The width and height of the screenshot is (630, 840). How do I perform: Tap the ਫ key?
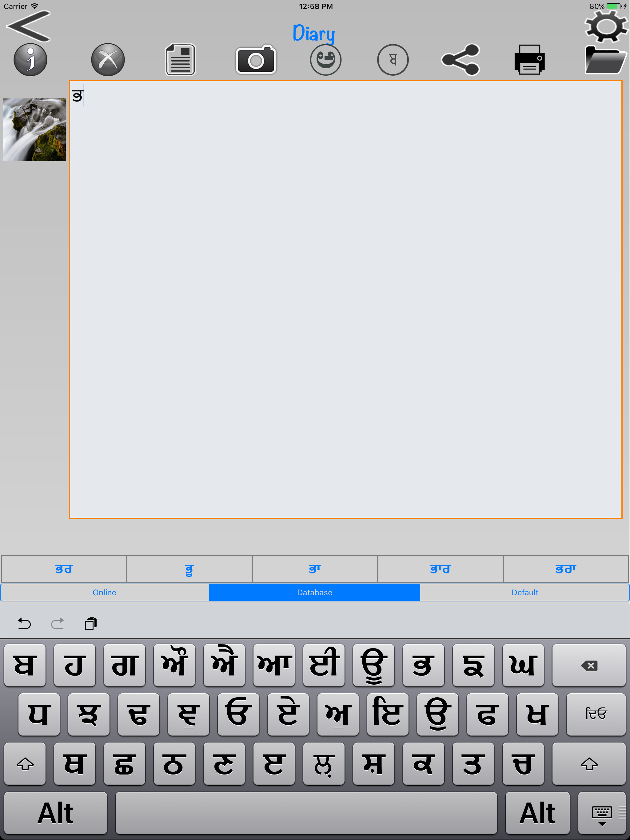[487, 715]
